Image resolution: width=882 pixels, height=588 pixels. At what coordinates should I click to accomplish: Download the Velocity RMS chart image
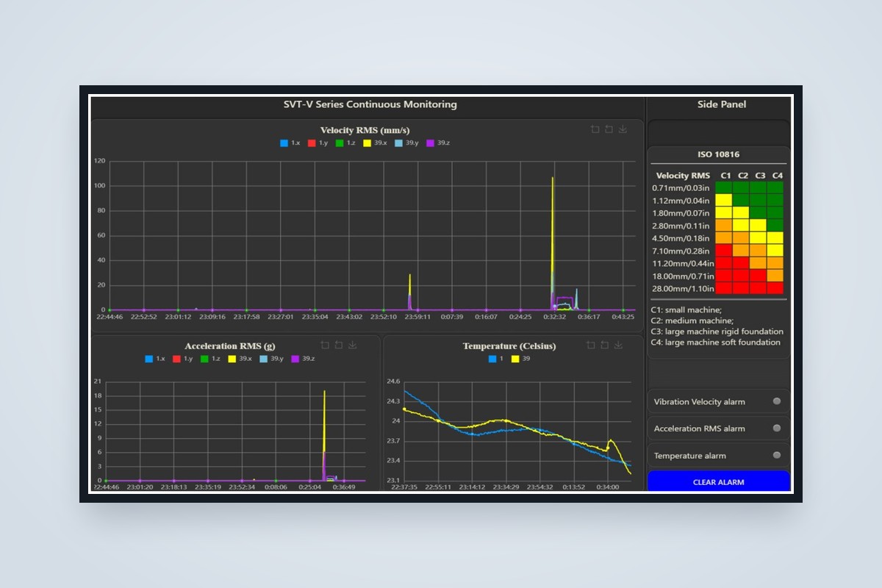623,129
